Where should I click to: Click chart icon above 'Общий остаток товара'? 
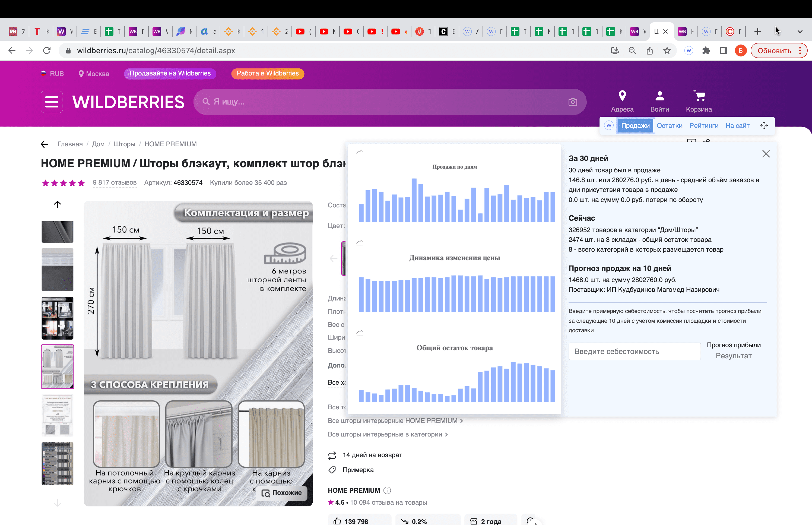360,332
